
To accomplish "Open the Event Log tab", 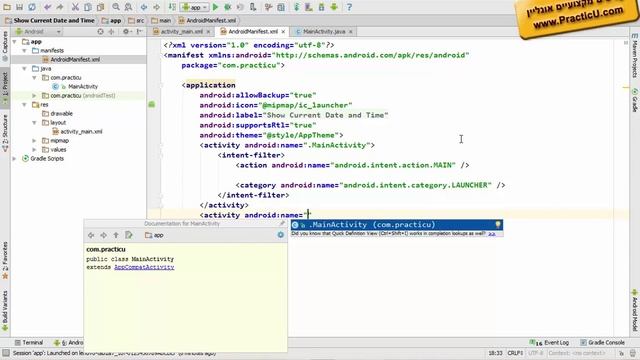I will point(549,342).
